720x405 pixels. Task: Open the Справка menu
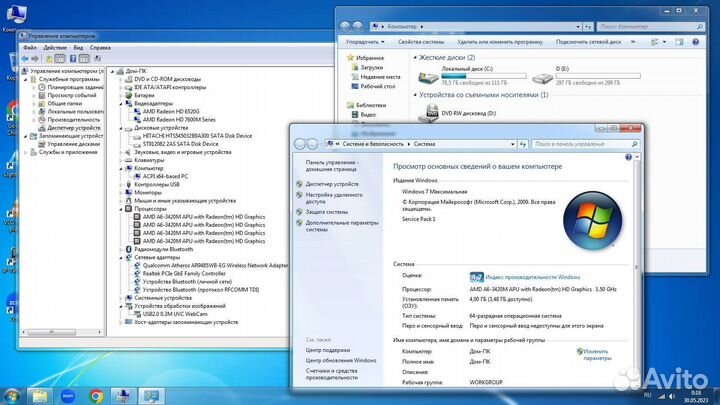[100, 47]
